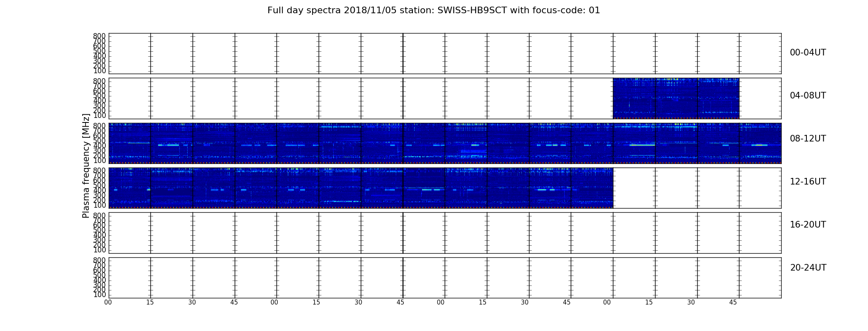Image resolution: width=868 pixels, height=331 pixels.
Task: Click the spectrogram data in the 08-12UT panel
Action: [x=445, y=143]
